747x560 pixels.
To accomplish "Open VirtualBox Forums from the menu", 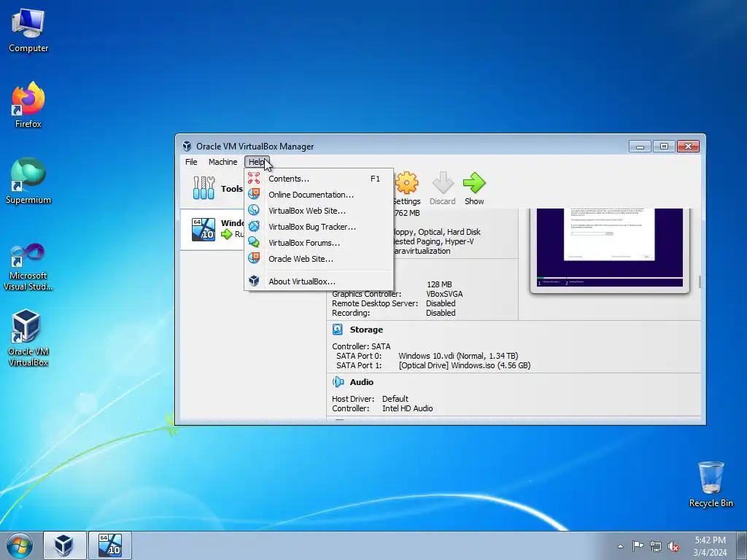I will pos(318,243).
